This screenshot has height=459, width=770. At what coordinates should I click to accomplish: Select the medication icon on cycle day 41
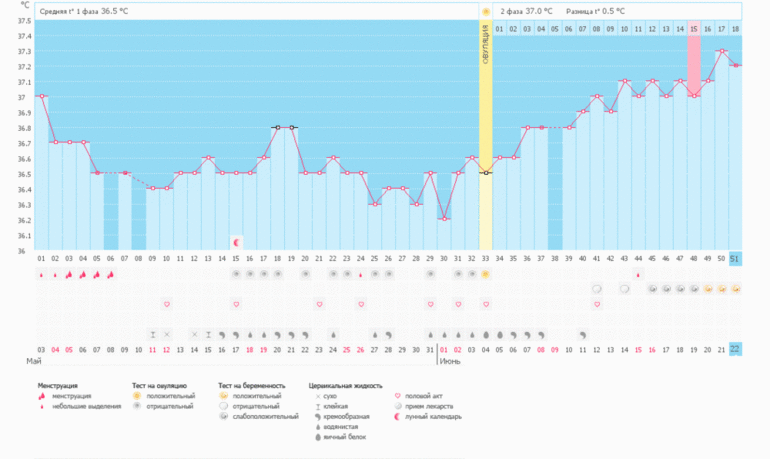tap(596, 289)
